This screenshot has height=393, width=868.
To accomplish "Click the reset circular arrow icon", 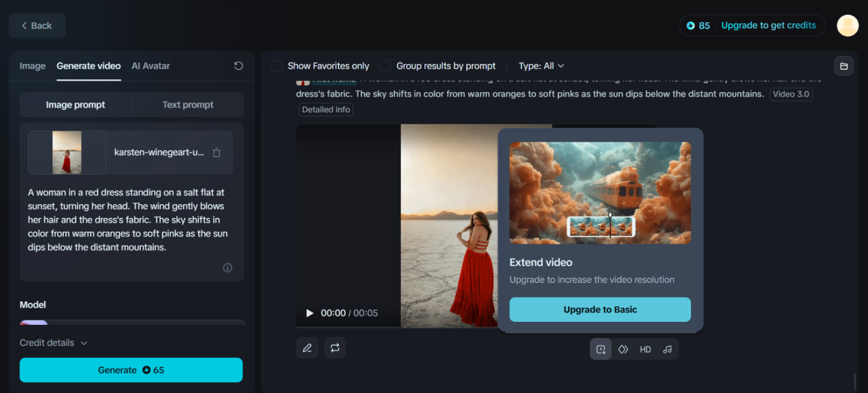I will click(238, 66).
